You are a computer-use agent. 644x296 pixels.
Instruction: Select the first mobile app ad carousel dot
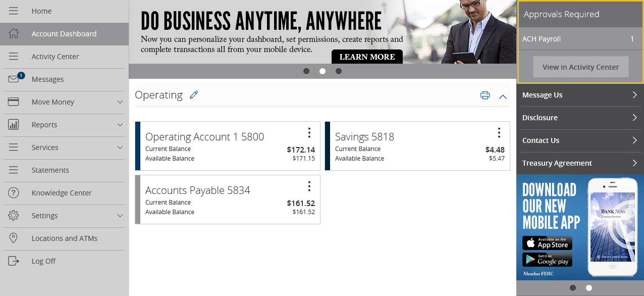point(573,288)
